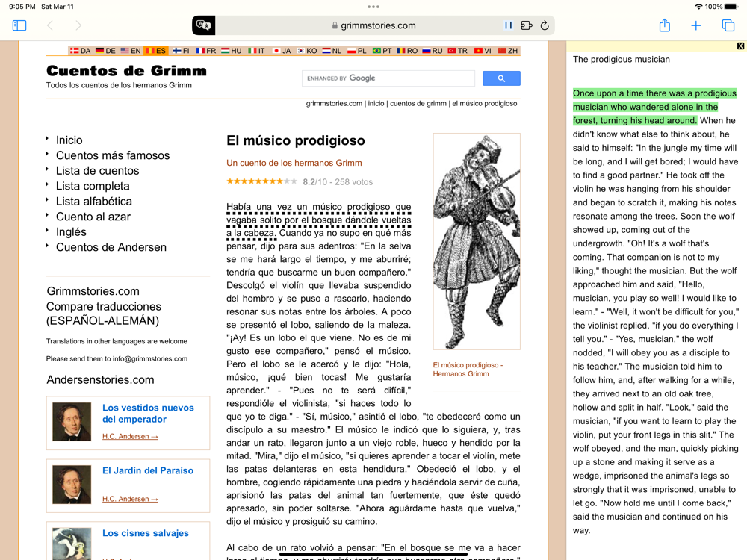The width and height of the screenshot is (747, 560).
Task: Switch site language to NL
Action: (x=332, y=51)
